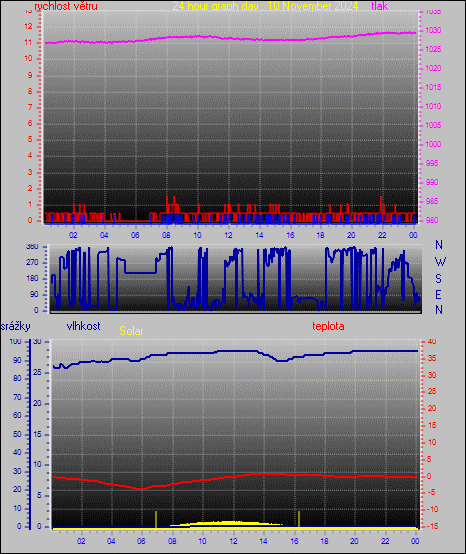The height and width of the screenshot is (554, 466).
Task: Click the "1030" value on pressure axis
Action: click(433, 30)
